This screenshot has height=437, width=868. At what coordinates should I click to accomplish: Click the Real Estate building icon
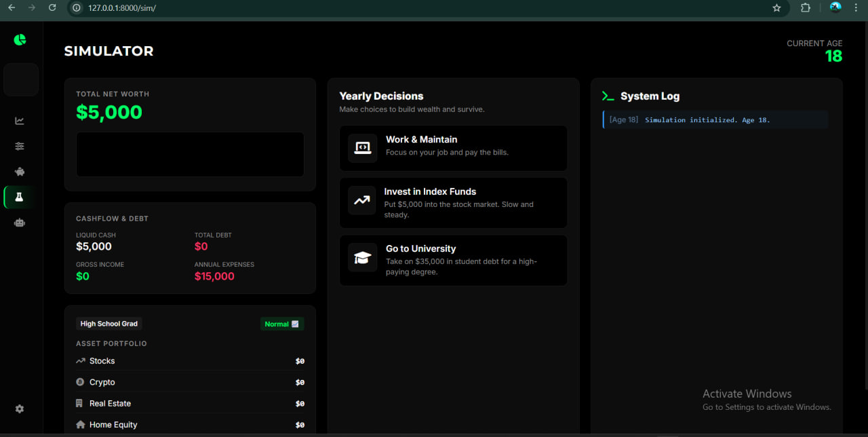pos(81,403)
